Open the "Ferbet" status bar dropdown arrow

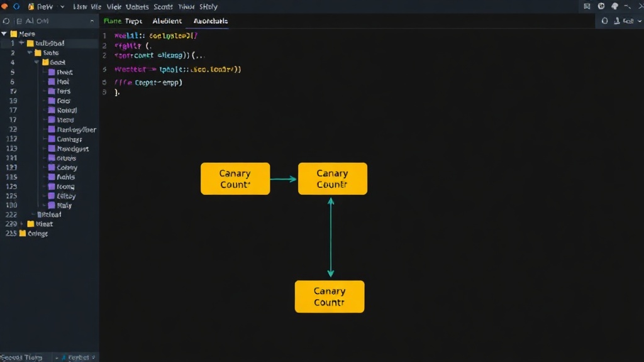click(x=94, y=358)
